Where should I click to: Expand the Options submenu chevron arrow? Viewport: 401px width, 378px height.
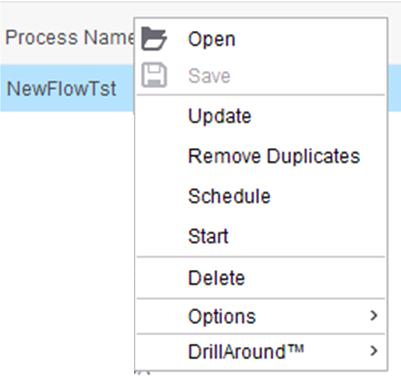pos(374,315)
